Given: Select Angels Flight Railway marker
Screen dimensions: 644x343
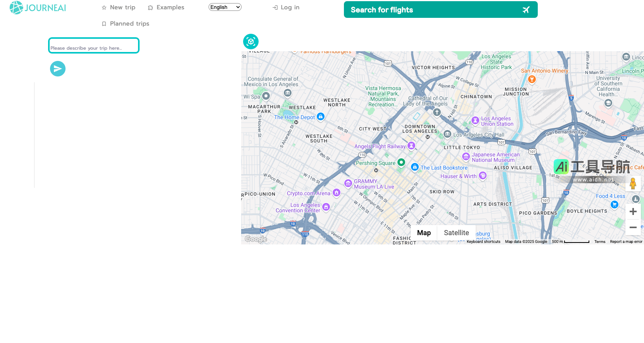Looking at the screenshot, I should [x=411, y=146].
